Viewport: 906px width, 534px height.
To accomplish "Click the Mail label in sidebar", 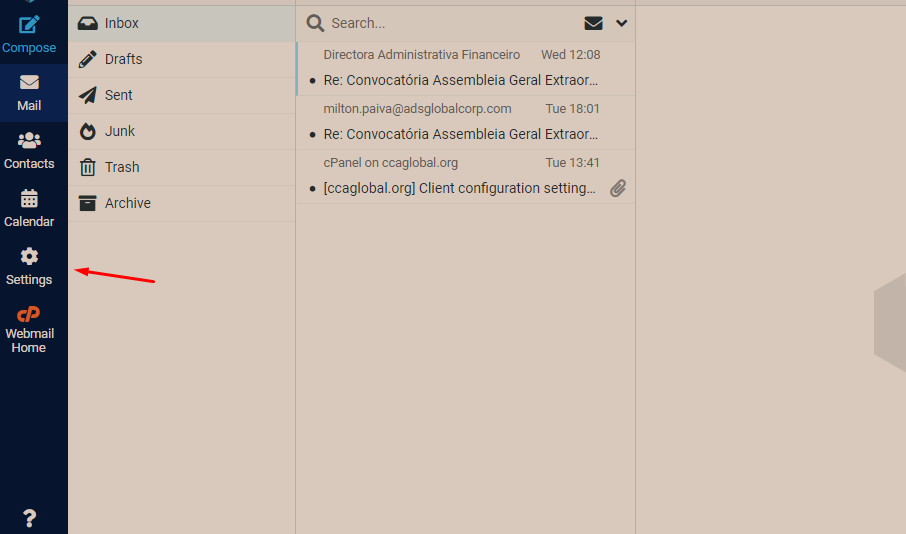I will (29, 106).
